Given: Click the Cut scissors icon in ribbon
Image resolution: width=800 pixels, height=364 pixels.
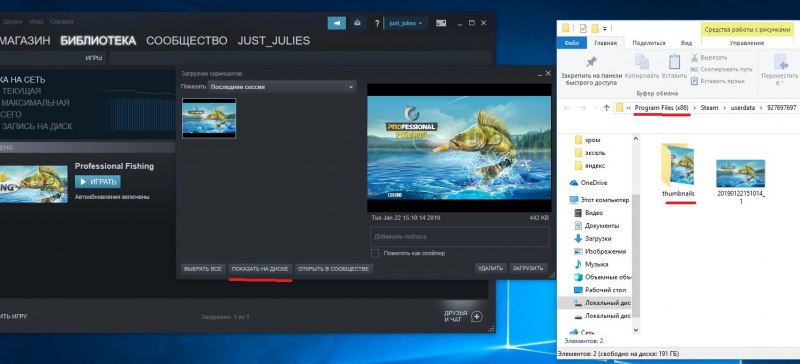Looking at the screenshot, I should (x=694, y=58).
